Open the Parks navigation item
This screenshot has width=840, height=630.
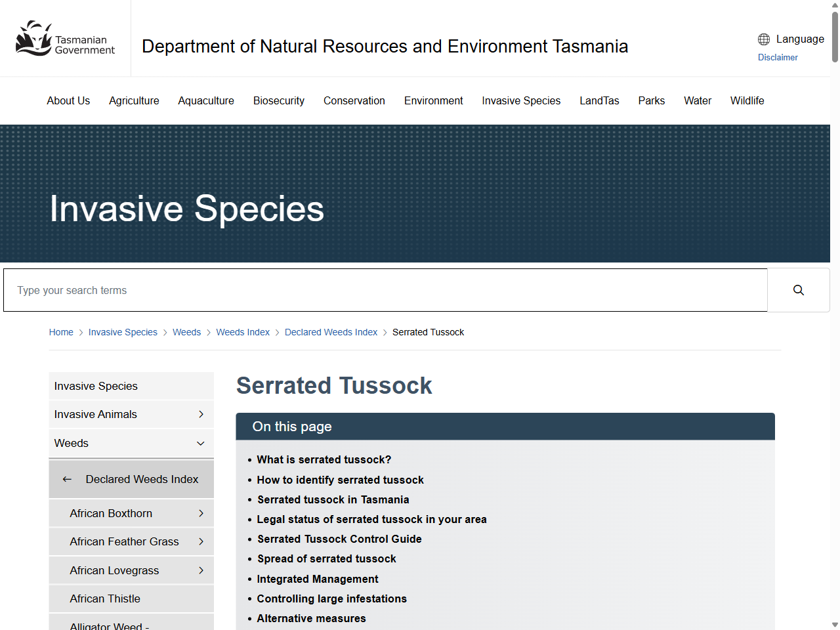651,100
